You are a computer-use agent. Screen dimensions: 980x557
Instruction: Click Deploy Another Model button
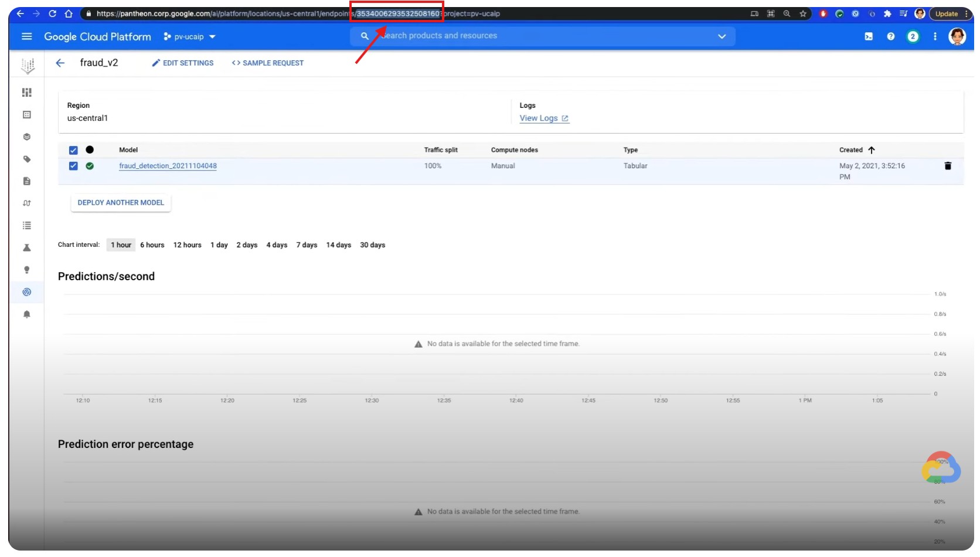(121, 203)
